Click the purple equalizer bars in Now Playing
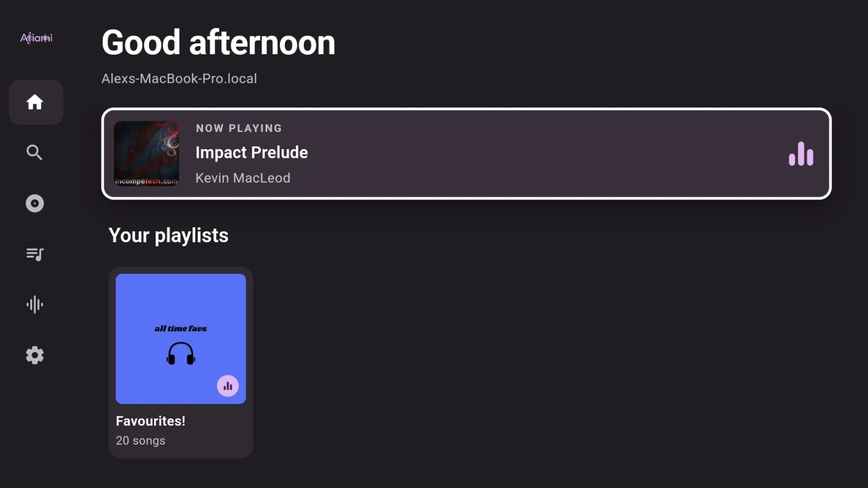 (x=801, y=154)
